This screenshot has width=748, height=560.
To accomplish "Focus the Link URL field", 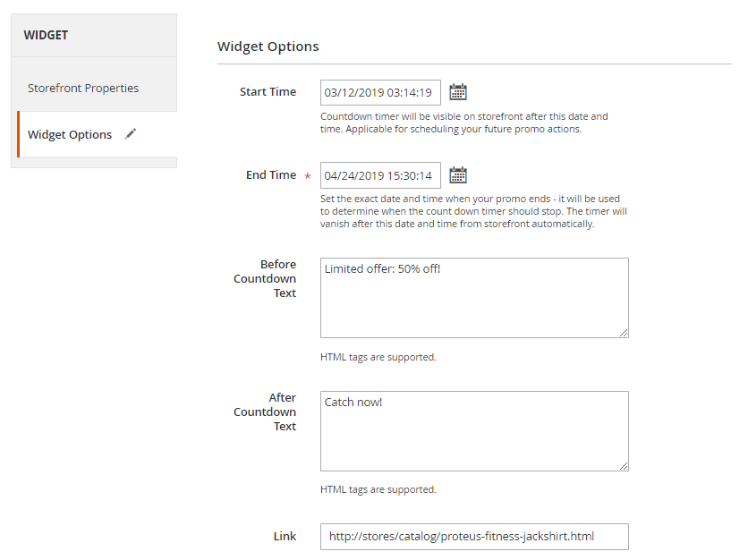I will coord(474,537).
